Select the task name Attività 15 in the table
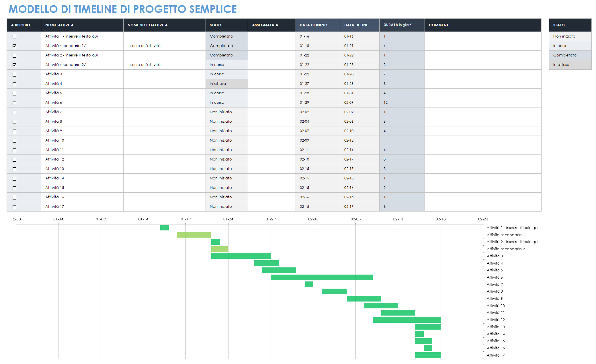Viewport: 596px width, 364px height. click(54, 188)
